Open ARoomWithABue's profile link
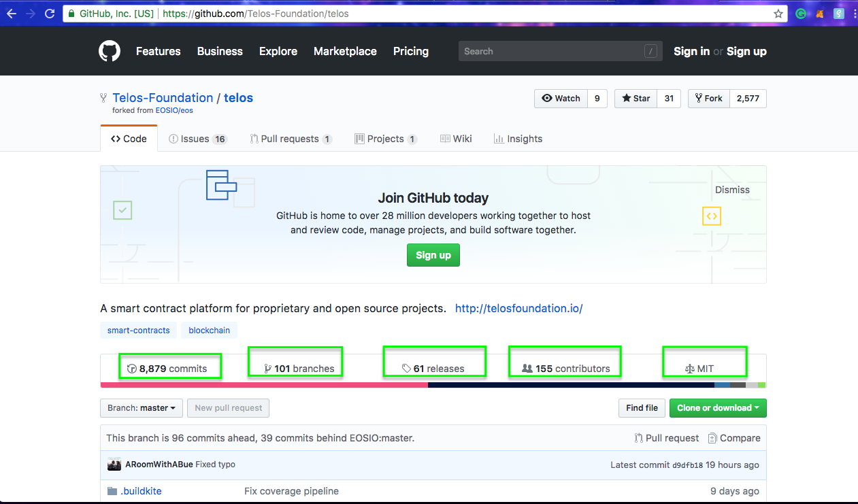 click(x=159, y=465)
